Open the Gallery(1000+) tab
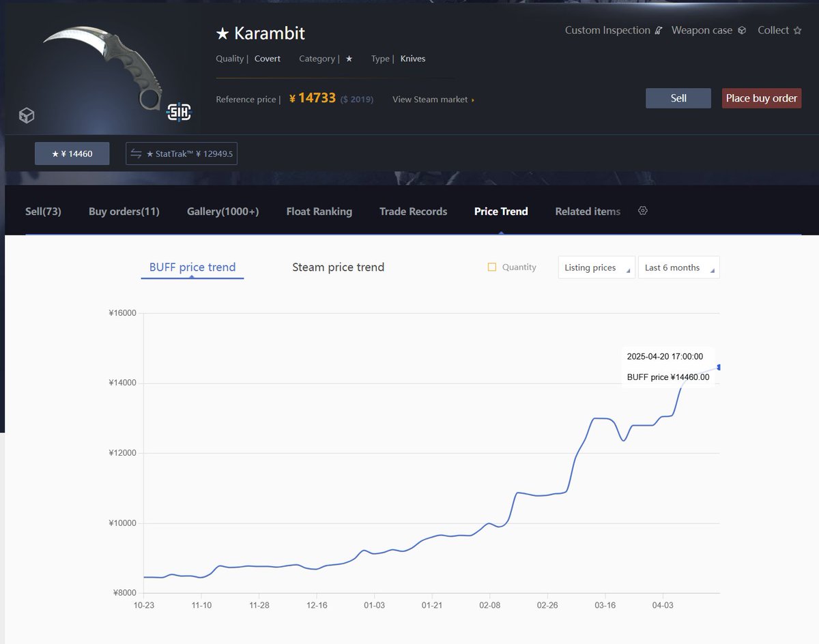 (x=223, y=211)
